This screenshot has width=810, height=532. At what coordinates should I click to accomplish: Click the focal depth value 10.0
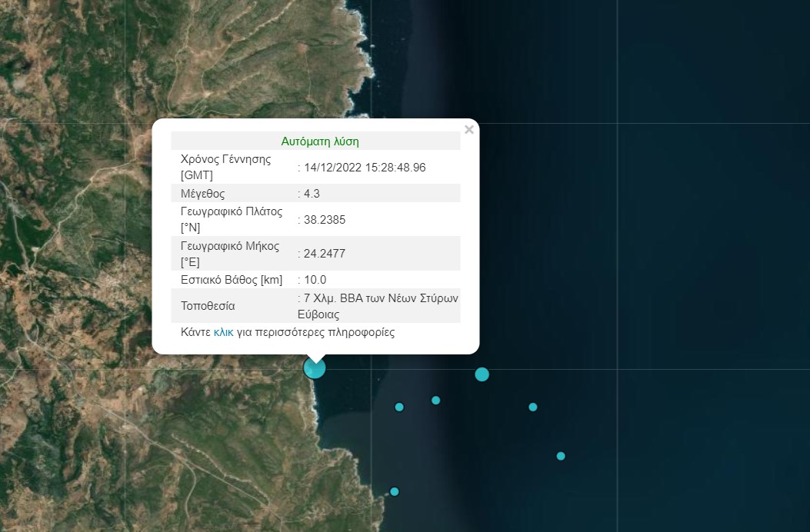(x=315, y=280)
